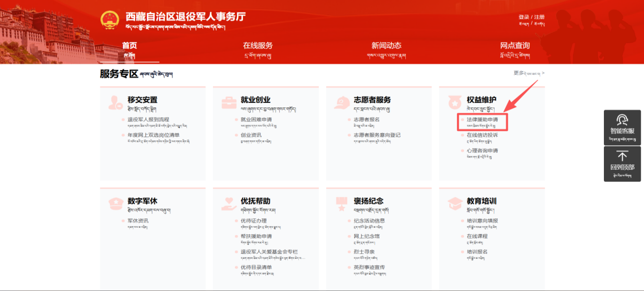
Task: Go to the 网点查询 navigation tab
Action: pyautogui.click(x=515, y=46)
